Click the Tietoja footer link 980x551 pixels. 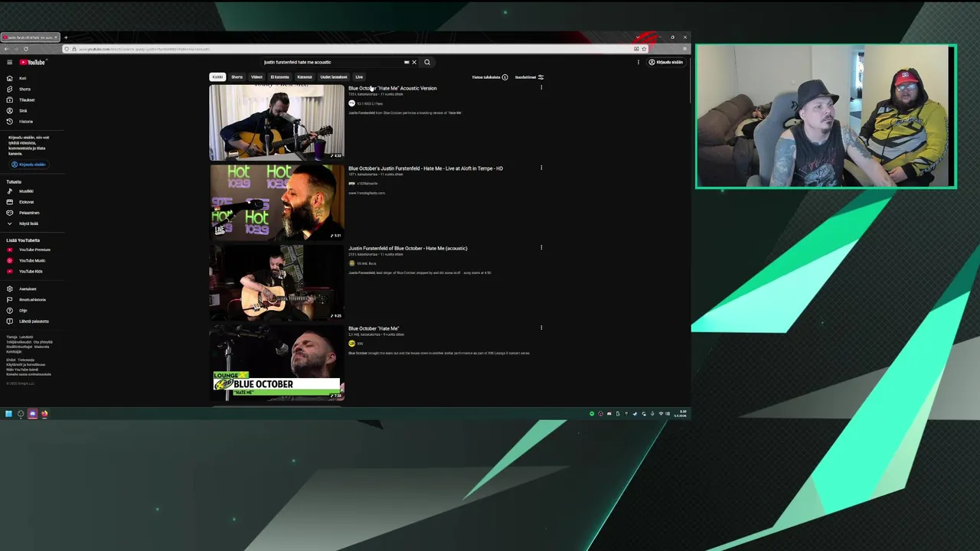[11, 337]
